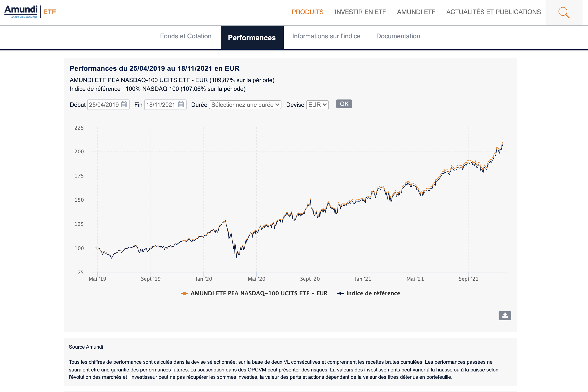This screenshot has width=588, height=392.
Task: Click 'Indice de référence : 100% NASDAQ 100' line
Action: coord(157,89)
